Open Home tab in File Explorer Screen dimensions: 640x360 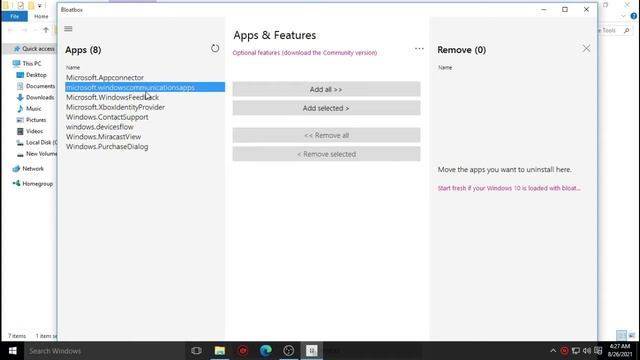tap(41, 16)
